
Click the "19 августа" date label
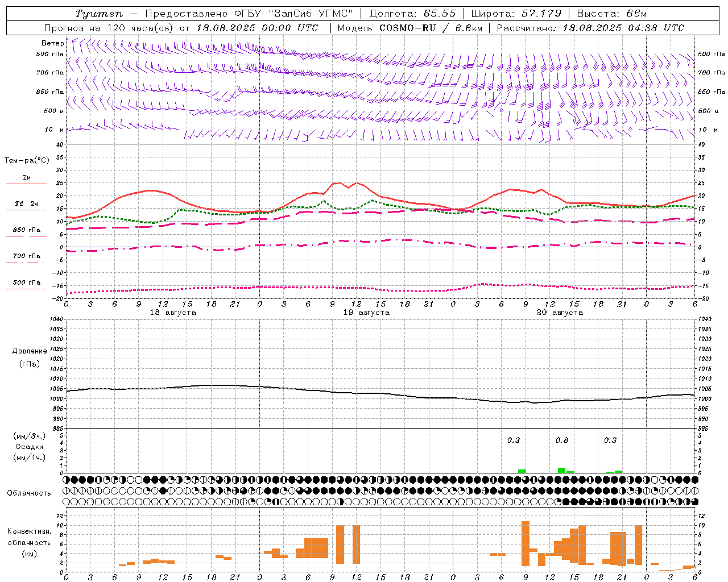coord(366,313)
